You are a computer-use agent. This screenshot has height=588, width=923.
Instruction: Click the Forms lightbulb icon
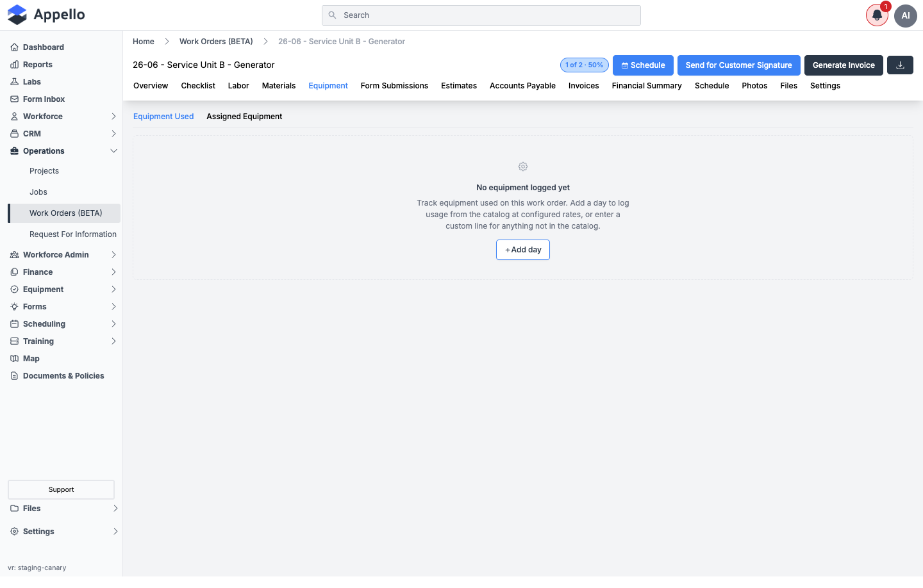(14, 307)
